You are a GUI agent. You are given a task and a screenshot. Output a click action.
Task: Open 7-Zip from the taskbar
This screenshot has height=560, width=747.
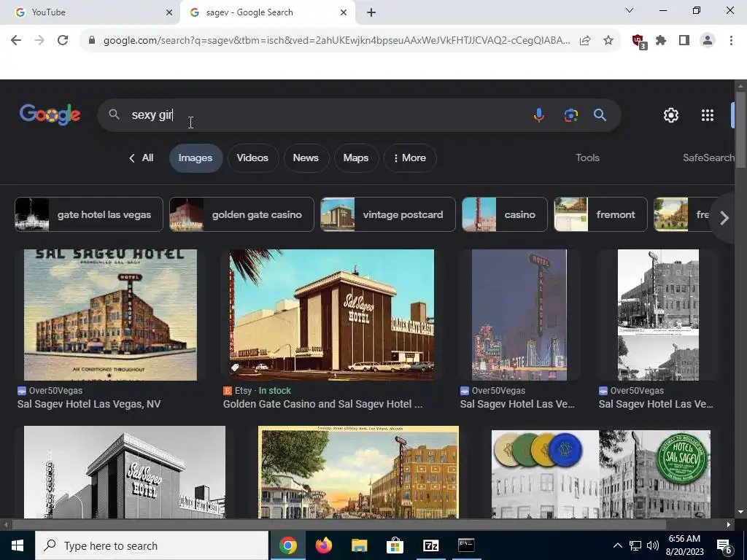[430, 545]
